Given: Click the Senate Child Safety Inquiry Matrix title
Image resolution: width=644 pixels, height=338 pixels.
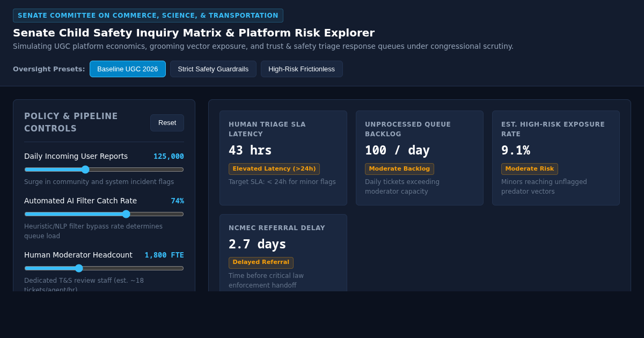Looking at the screenshot, I should [194, 33].
